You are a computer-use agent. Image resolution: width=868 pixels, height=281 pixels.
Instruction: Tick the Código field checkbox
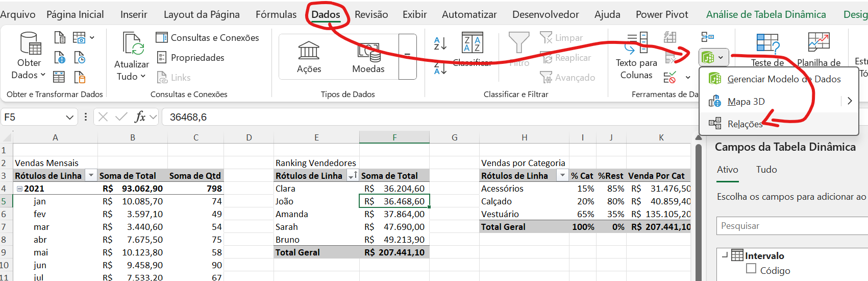(x=751, y=269)
